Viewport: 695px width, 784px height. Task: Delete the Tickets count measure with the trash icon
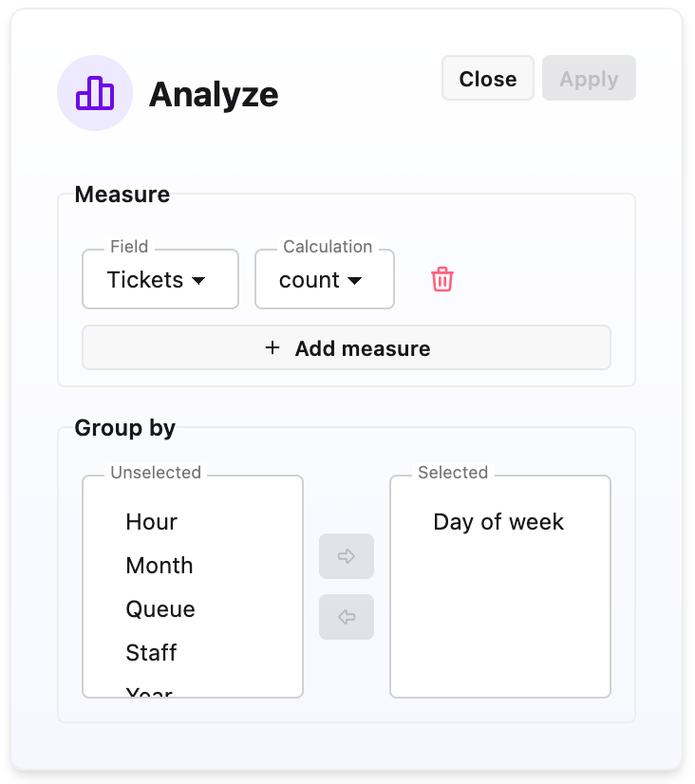[442, 279]
